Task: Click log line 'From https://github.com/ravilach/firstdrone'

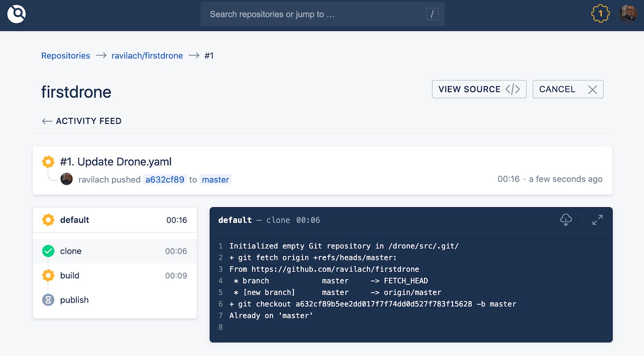Action: click(324, 269)
